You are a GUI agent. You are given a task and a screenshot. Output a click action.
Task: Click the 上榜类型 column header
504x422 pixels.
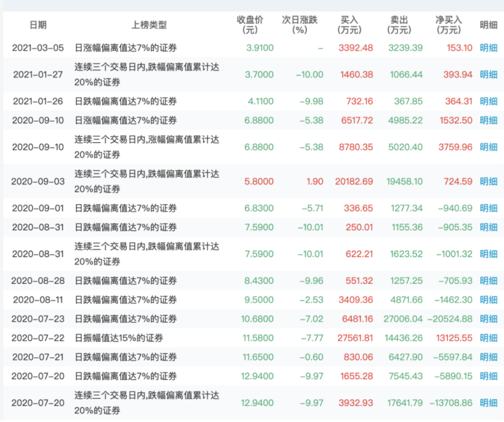(x=149, y=25)
